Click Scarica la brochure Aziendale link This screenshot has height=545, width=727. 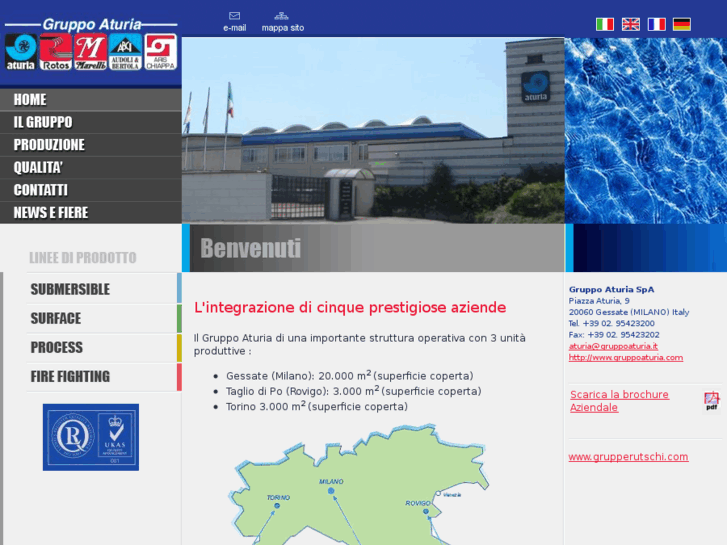619,401
